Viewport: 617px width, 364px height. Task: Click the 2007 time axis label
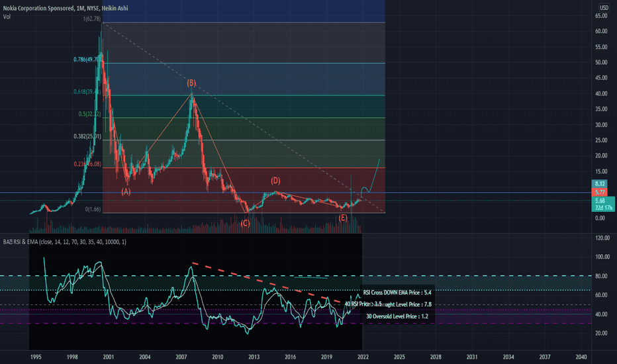pyautogui.click(x=181, y=357)
